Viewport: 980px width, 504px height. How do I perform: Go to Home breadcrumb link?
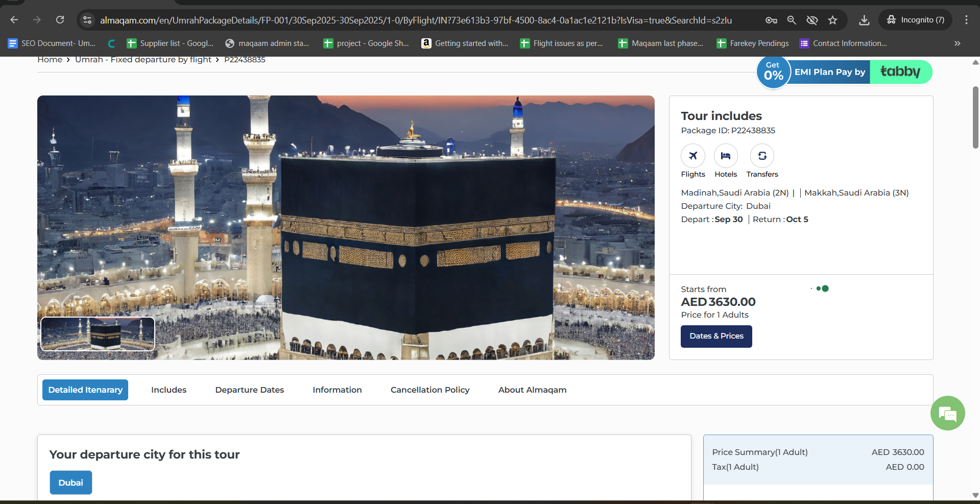pyautogui.click(x=50, y=60)
